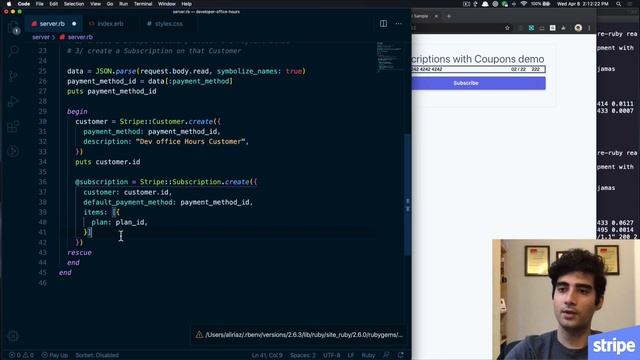Open the Edit menu

pyautogui.click(x=53, y=4)
